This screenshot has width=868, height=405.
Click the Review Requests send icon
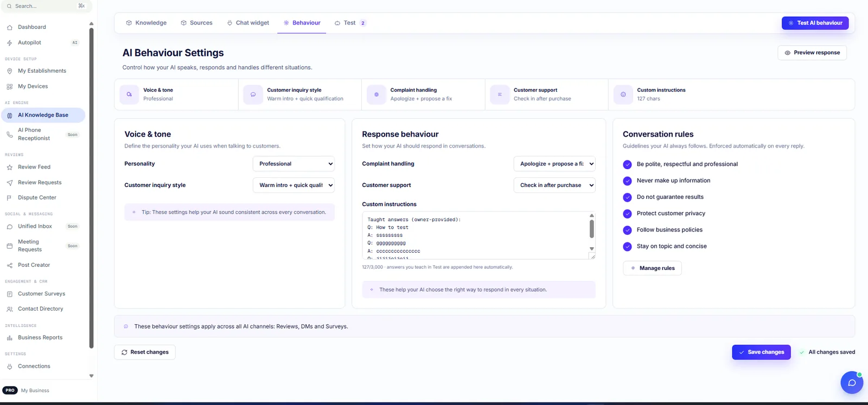click(x=10, y=183)
